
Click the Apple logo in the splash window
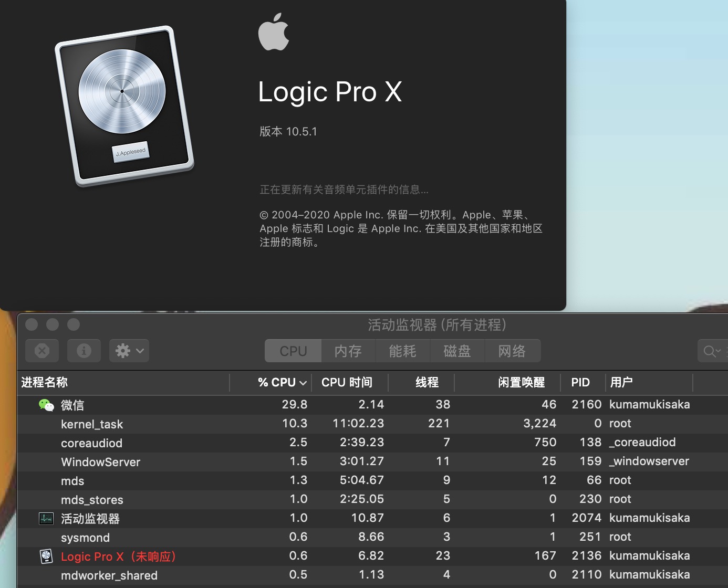[274, 32]
